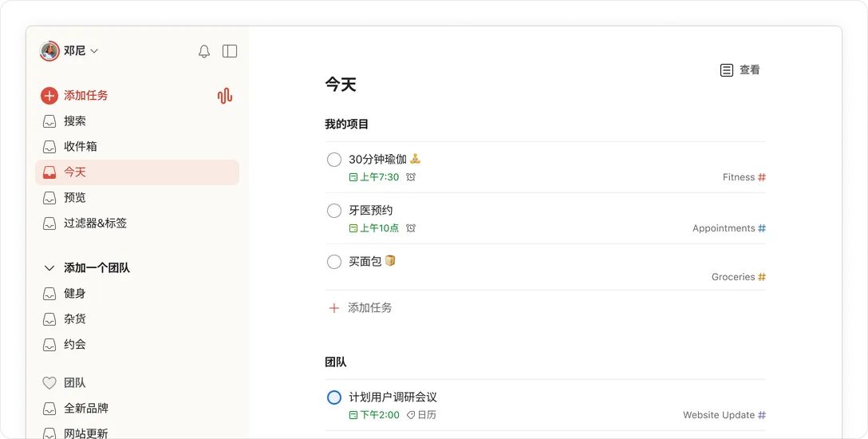Click the Fitness project hash icon
The height and width of the screenshot is (439, 868).
(x=762, y=177)
